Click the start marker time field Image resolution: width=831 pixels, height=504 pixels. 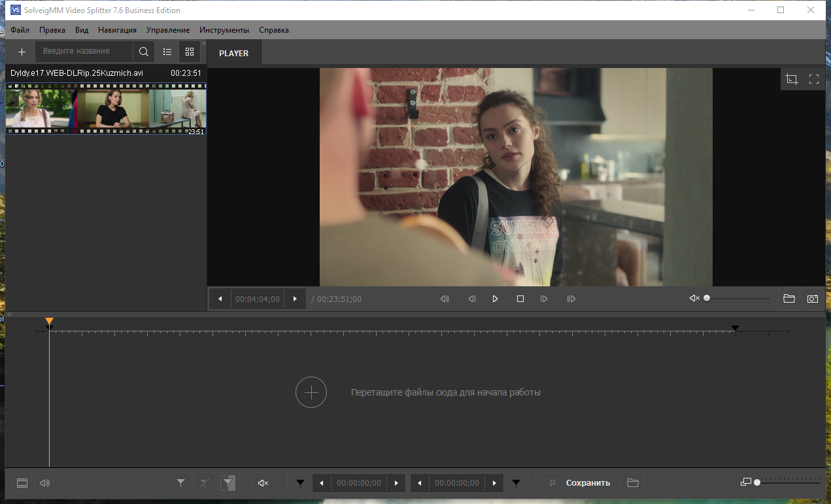point(359,483)
